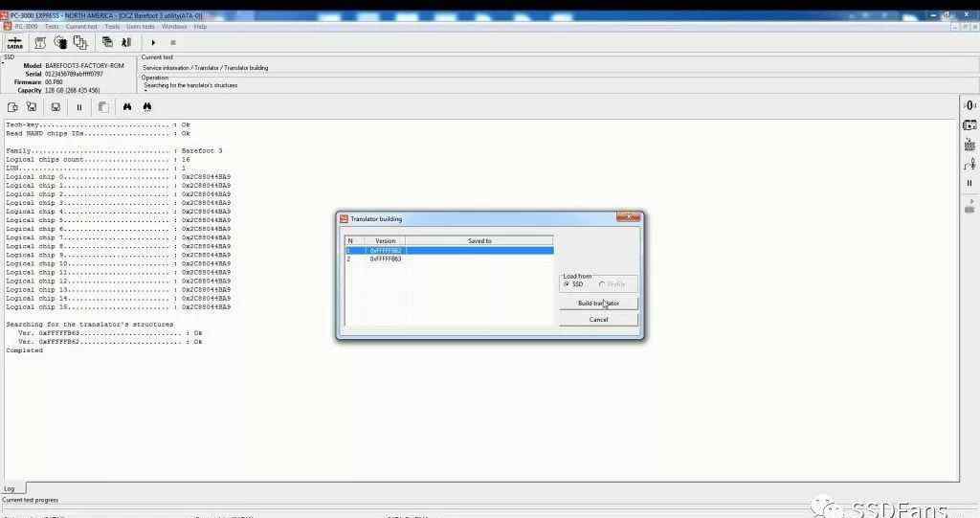Open the PC-3000 menu
Screen dimensions: 980x518
pos(26,26)
